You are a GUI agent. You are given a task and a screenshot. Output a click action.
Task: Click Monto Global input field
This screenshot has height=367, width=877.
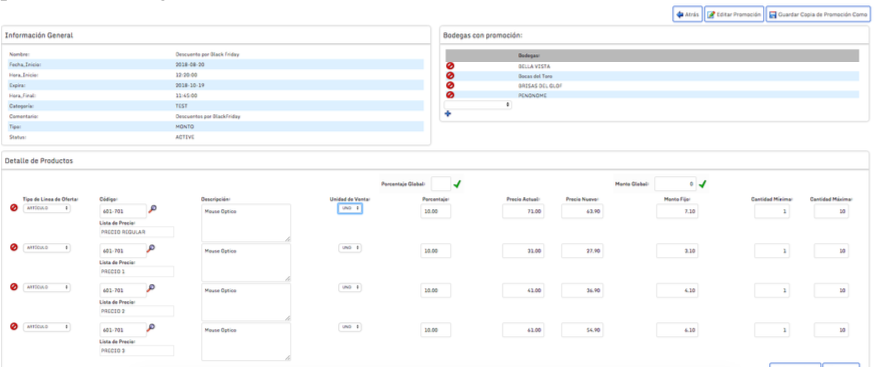click(675, 184)
